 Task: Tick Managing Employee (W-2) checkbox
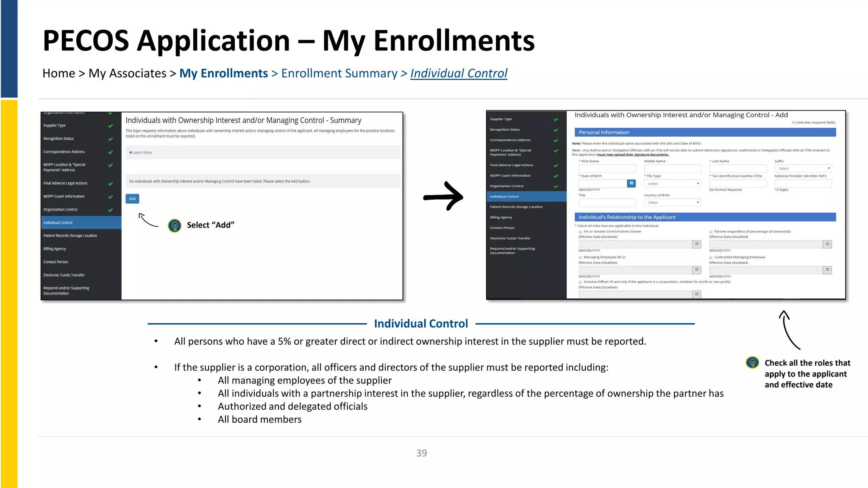[x=580, y=258]
